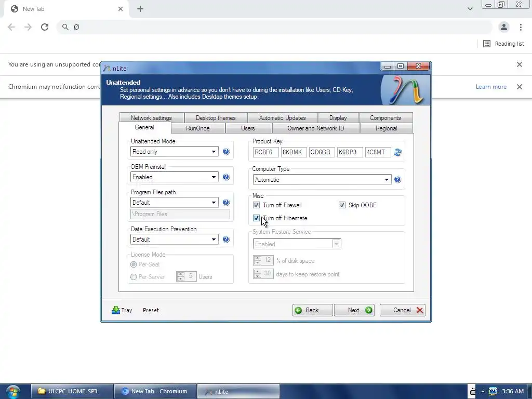Switch to the Components tab
532x399 pixels.
point(386,118)
